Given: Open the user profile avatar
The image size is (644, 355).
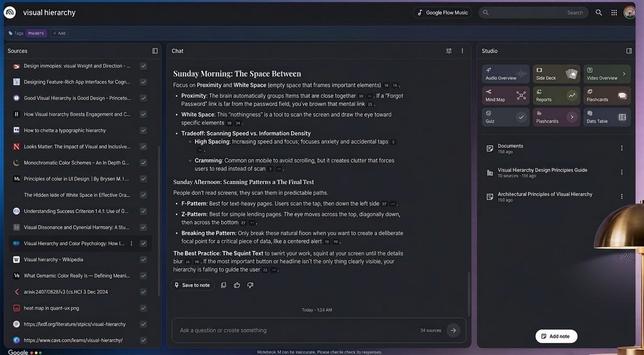Looking at the screenshot, I should (629, 13).
